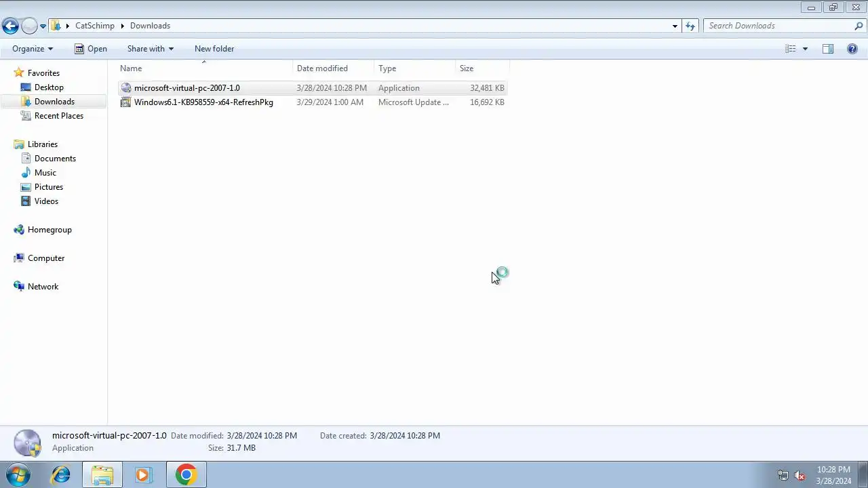This screenshot has height=488, width=868.
Task: Click the 3/28/2024 10:28 PM date cell
Action: [x=332, y=88]
